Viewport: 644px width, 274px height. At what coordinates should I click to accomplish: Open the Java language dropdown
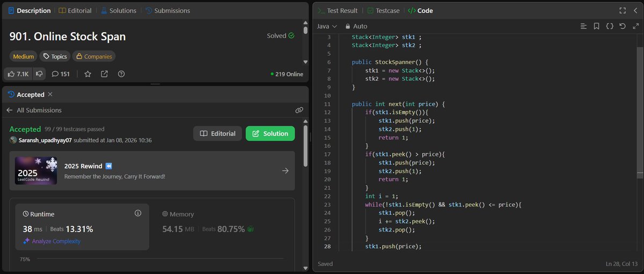click(x=327, y=26)
